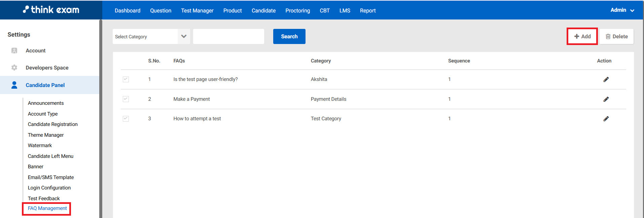This screenshot has height=218, width=644.
Task: Click the think exam logo
Action: coord(51,10)
